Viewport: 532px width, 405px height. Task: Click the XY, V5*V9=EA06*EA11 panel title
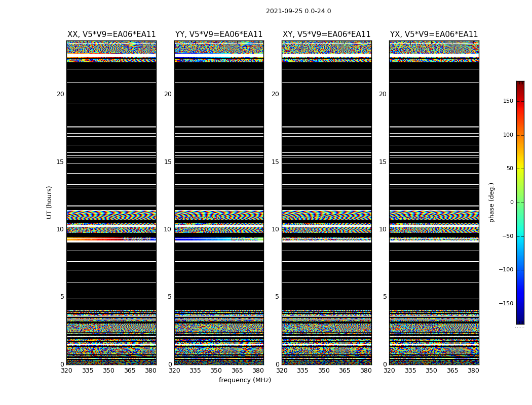(x=326, y=34)
